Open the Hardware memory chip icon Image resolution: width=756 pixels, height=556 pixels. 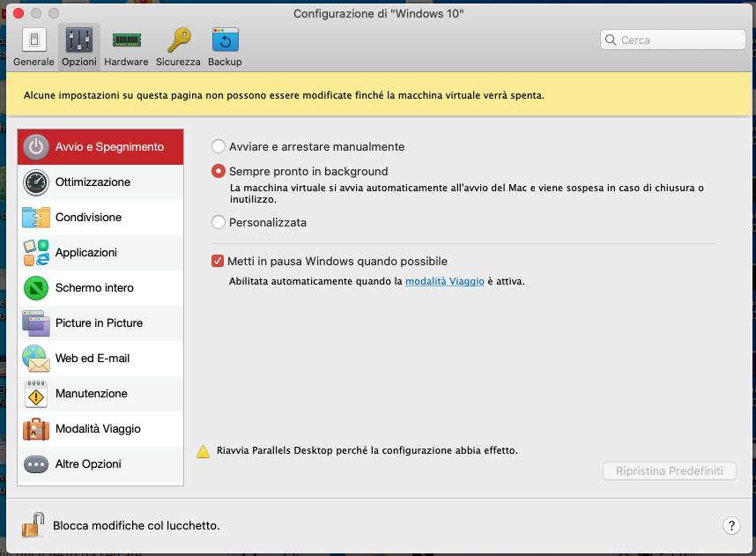click(126, 40)
